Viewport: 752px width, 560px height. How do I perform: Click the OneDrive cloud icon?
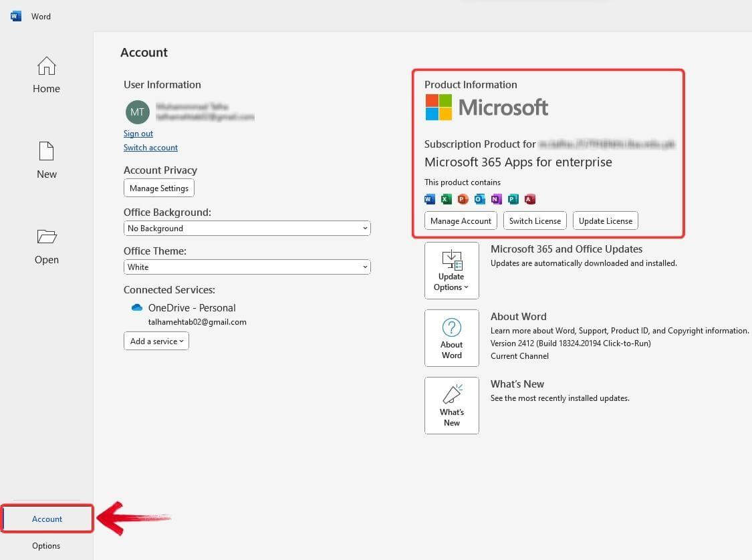tap(136, 307)
